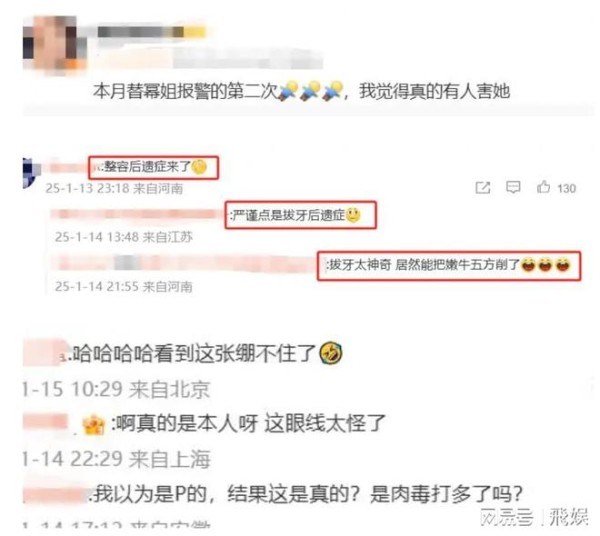
Task: Click the three laughing emojis after 削了
Action: [546, 265]
